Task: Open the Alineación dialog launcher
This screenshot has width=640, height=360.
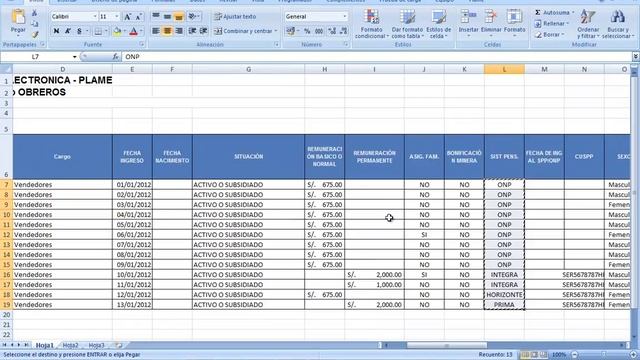Action: (277, 44)
